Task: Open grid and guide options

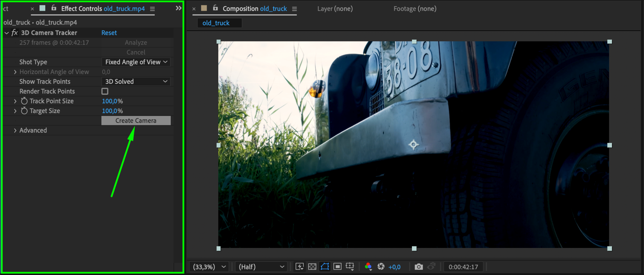Action: point(350,267)
